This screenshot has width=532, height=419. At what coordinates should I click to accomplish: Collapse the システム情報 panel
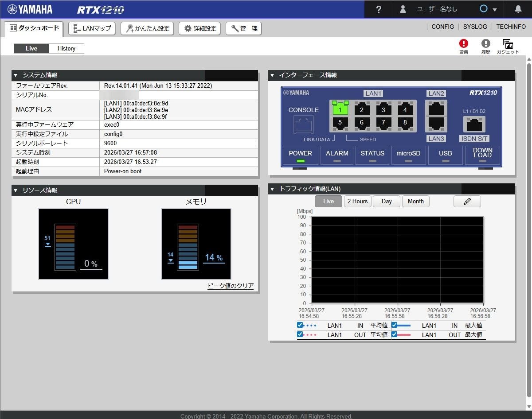coord(16,75)
